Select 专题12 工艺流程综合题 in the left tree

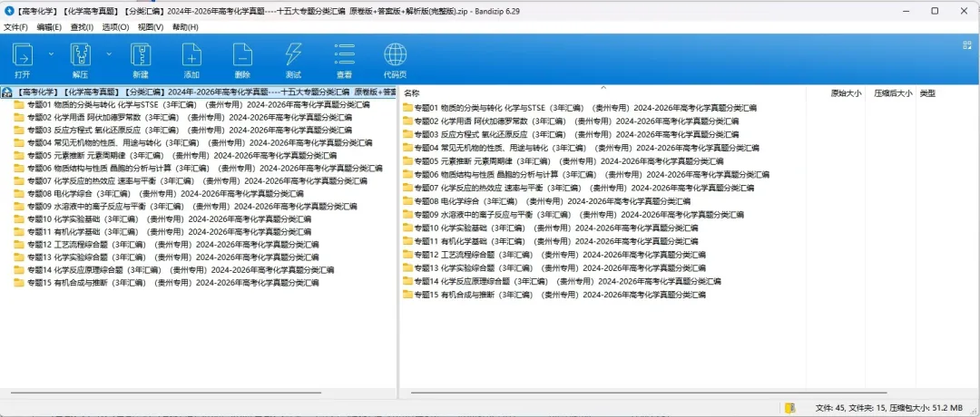(166, 244)
